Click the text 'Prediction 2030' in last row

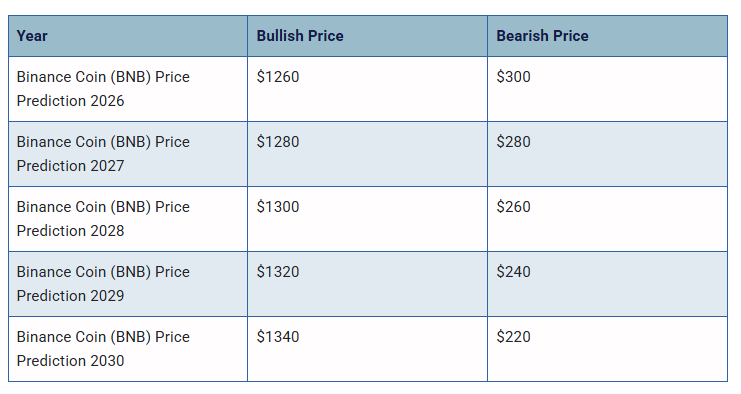(x=70, y=360)
